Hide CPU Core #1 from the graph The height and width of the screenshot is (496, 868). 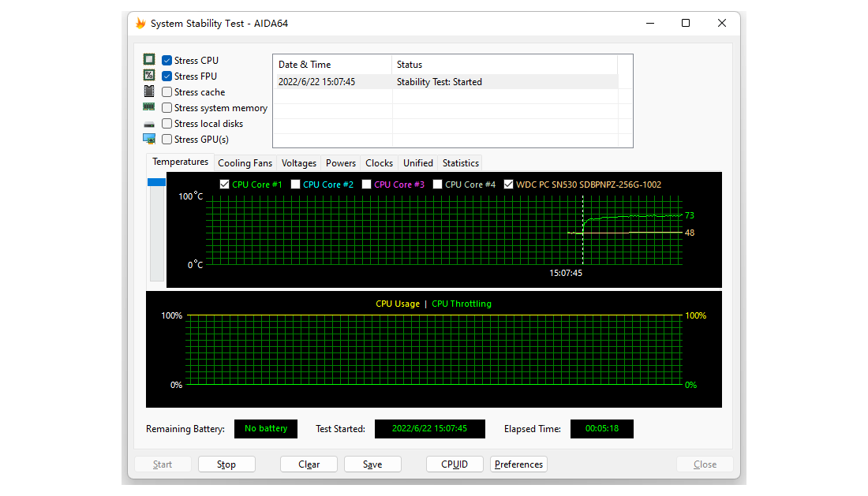click(224, 185)
